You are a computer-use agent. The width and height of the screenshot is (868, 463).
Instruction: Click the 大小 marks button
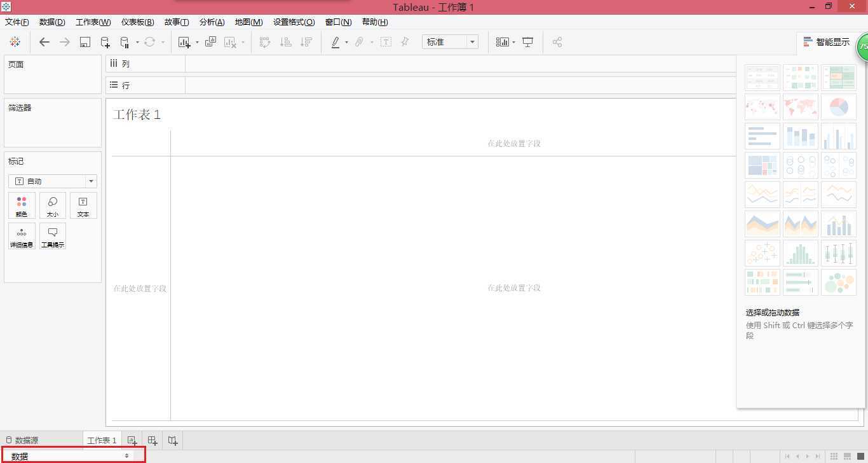click(x=53, y=206)
